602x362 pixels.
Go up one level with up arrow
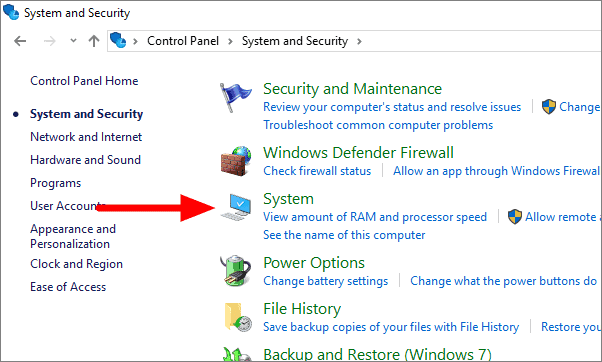point(94,41)
